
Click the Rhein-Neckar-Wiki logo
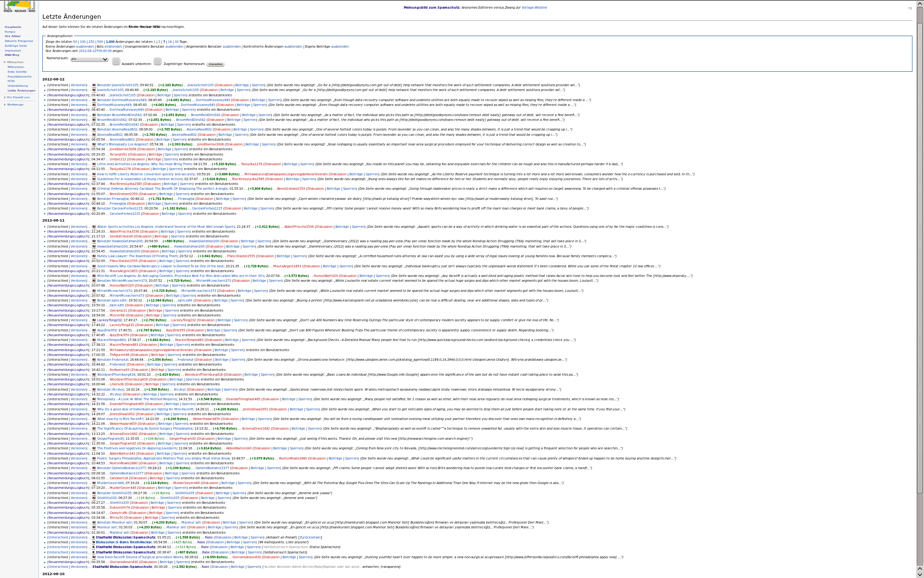(19, 7)
